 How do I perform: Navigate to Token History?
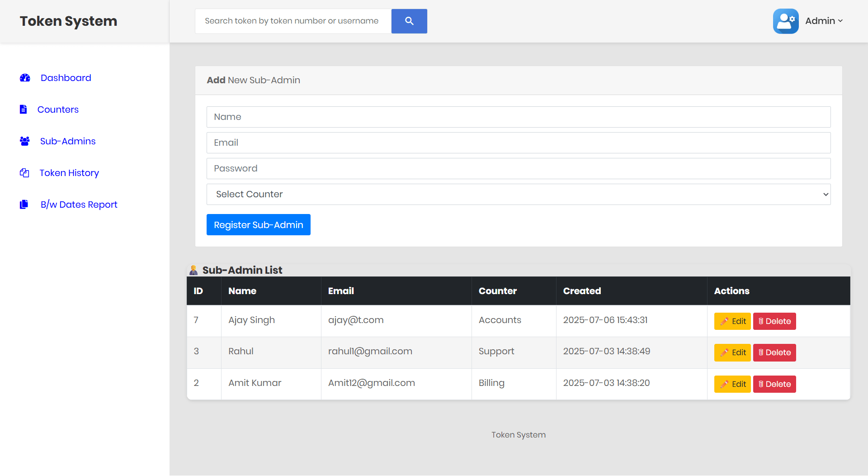[x=69, y=172]
